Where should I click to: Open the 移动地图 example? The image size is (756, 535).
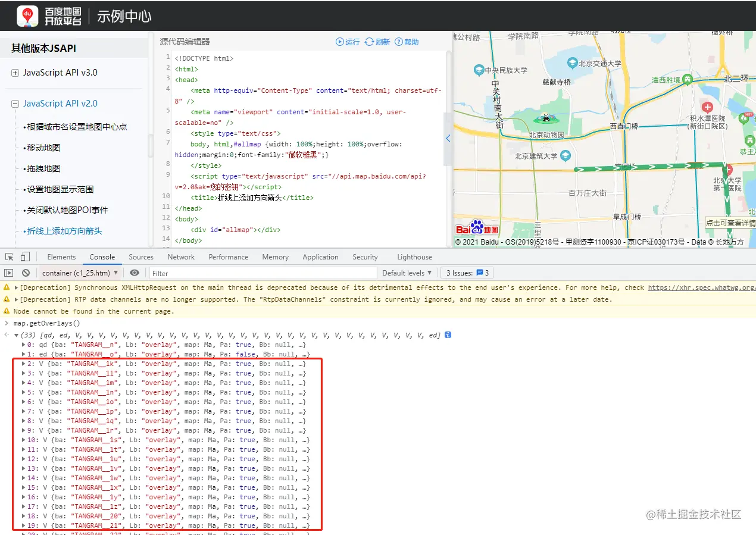click(43, 148)
